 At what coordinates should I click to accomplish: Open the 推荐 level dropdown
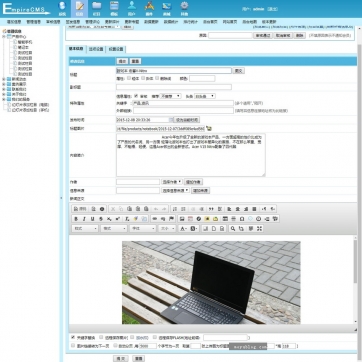[x=170, y=96]
